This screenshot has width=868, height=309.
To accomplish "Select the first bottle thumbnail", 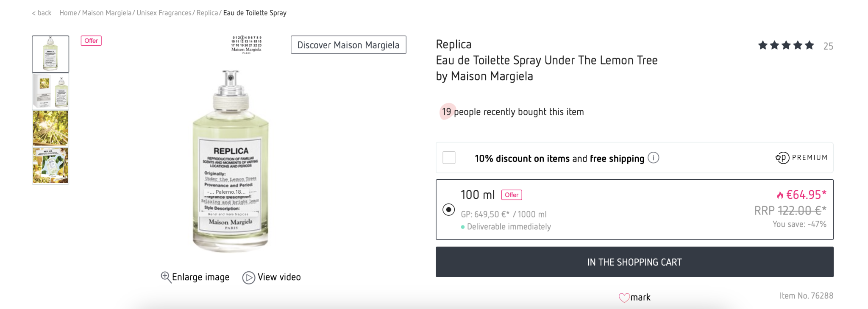I will point(50,54).
